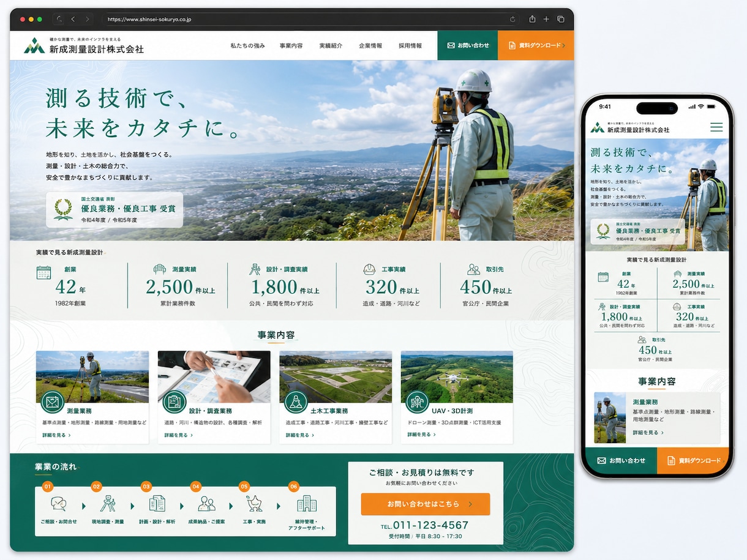Click お問い合わせ in the phone bottom bar
The image size is (747, 560).
pyautogui.click(x=621, y=460)
